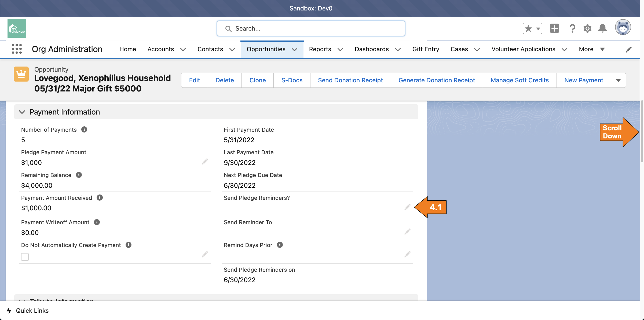Click the Setup gear icon
The height and width of the screenshot is (320, 644).
click(x=587, y=28)
